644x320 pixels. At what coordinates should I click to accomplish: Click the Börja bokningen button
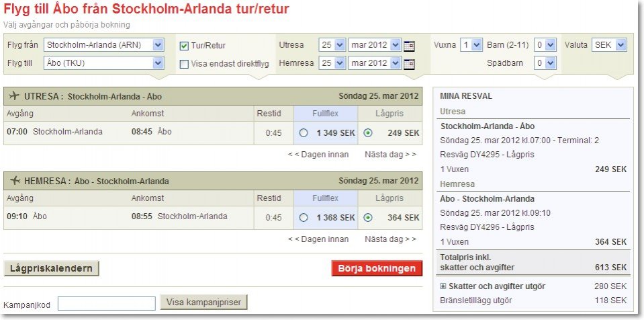click(377, 268)
